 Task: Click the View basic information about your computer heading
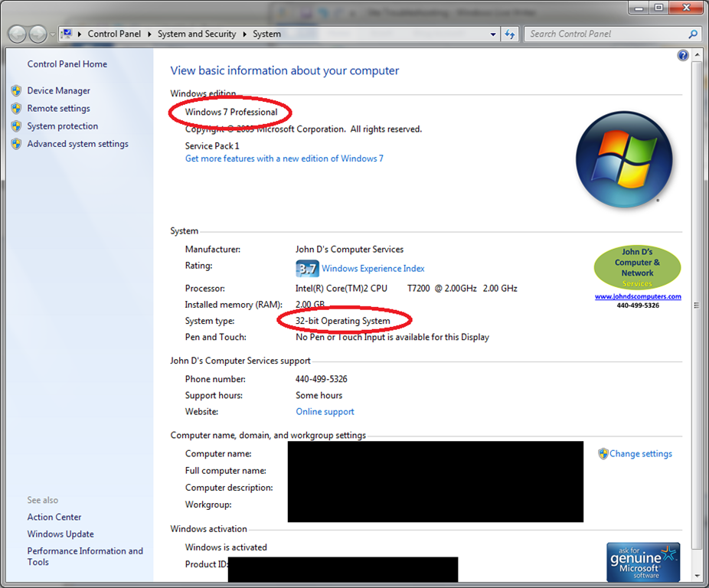point(285,70)
